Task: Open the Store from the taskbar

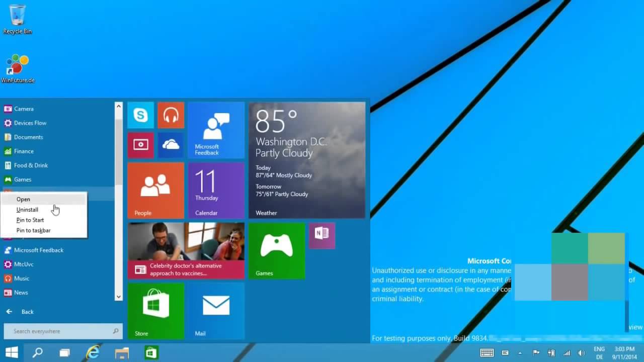Action: 151,352
